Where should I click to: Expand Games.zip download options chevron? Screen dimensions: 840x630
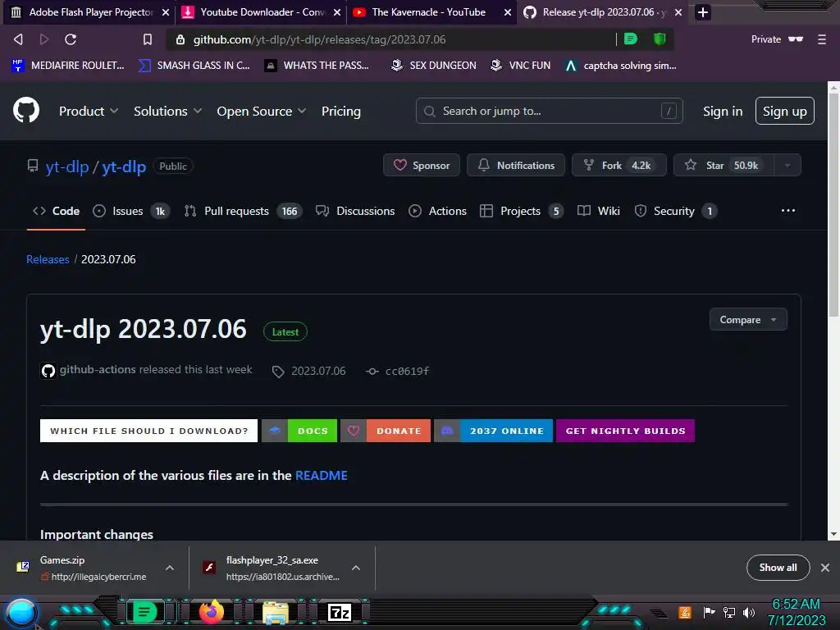coord(169,568)
